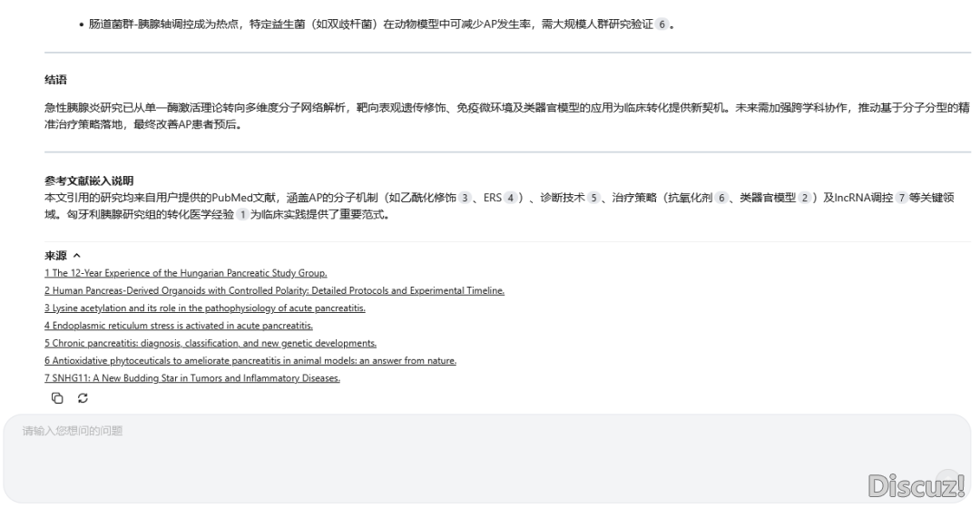Open source 7 SNHG11 Budding Star link
The height and width of the screenshot is (508, 980).
(192, 378)
